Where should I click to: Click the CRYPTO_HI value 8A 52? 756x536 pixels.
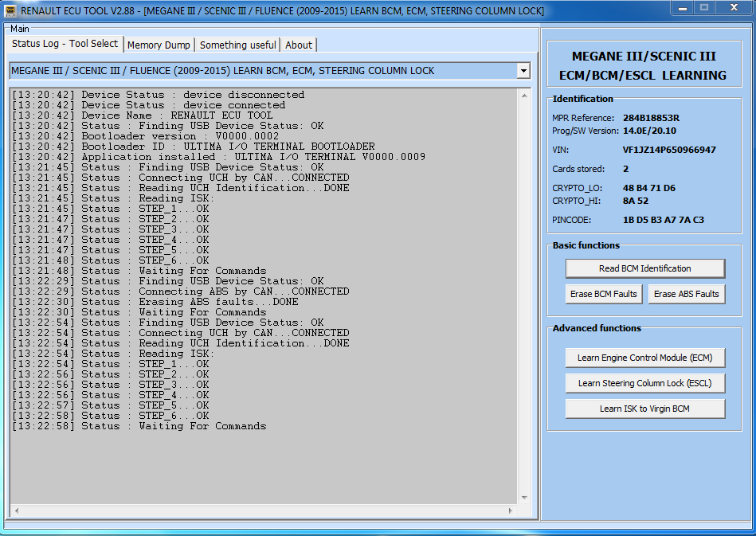tap(636, 201)
